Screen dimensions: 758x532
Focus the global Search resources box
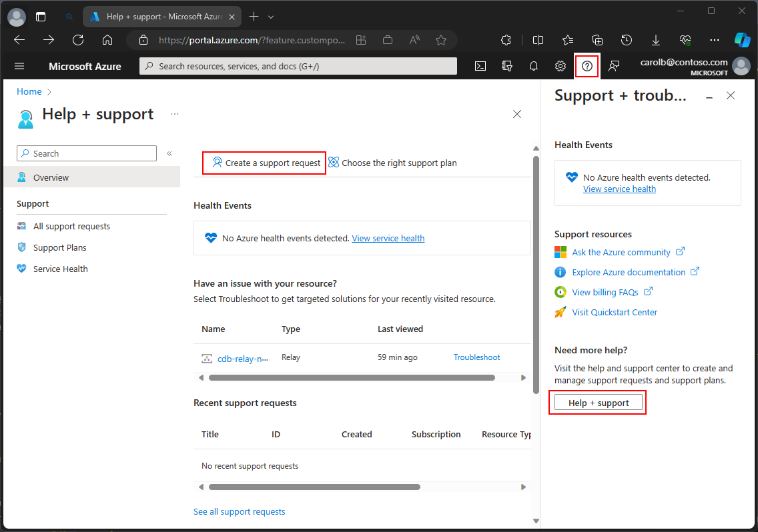[298, 66]
